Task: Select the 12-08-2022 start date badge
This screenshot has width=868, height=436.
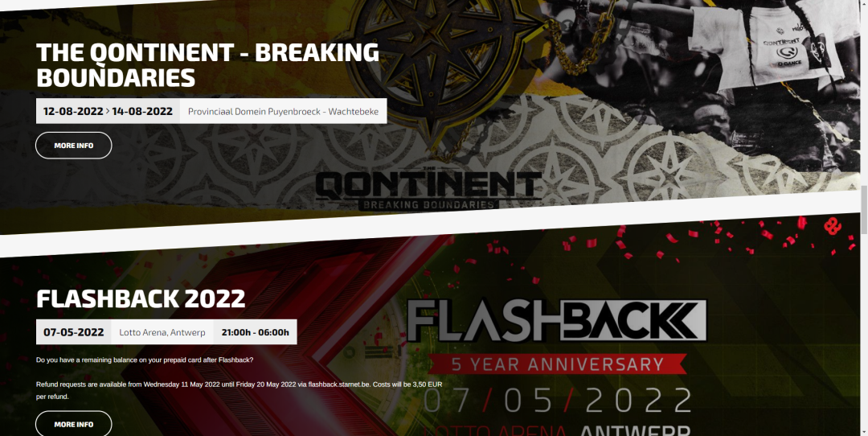Action: pyautogui.click(x=73, y=111)
